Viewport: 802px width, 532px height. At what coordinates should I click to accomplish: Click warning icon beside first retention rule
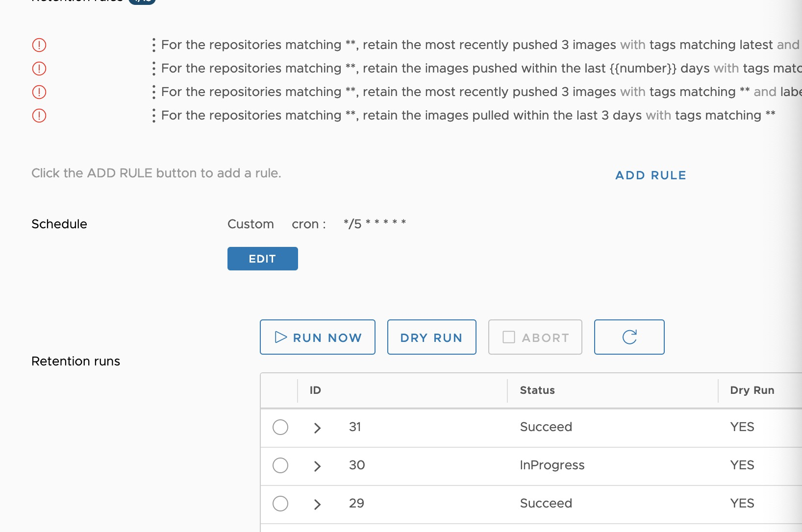tap(39, 45)
